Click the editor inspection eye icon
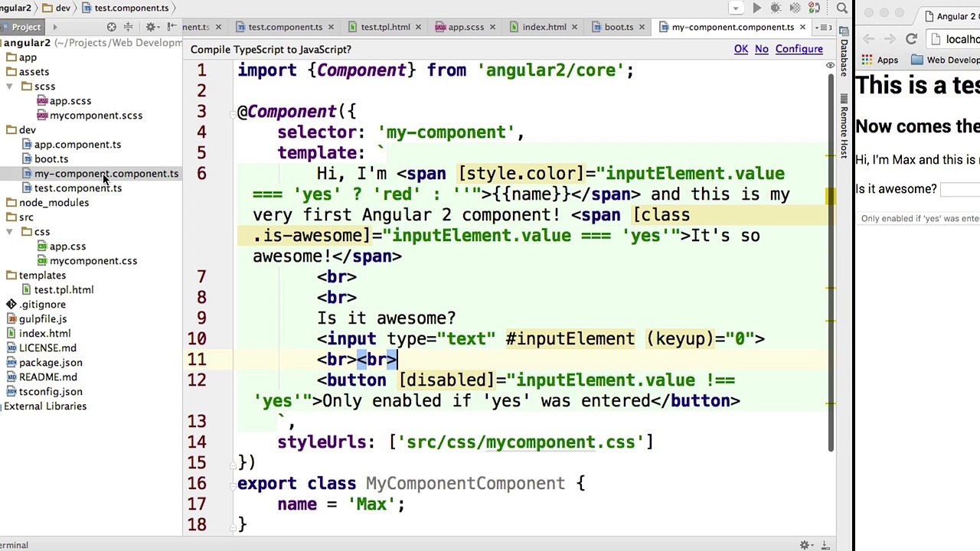This screenshot has height=551, width=980. coord(830,66)
